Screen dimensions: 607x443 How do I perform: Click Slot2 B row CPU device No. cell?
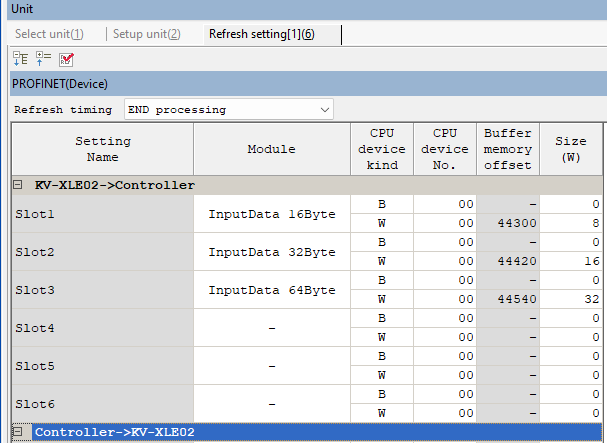click(445, 242)
